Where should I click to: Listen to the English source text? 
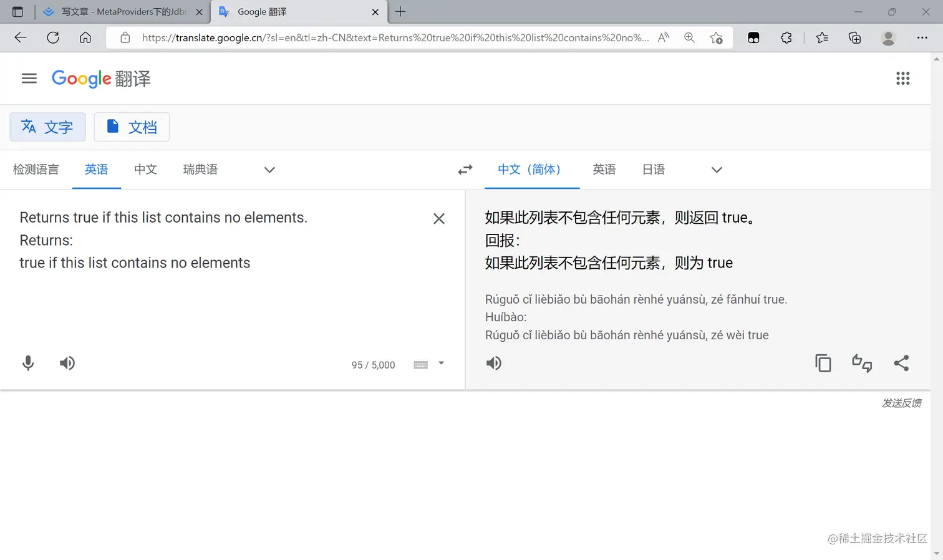tap(67, 363)
